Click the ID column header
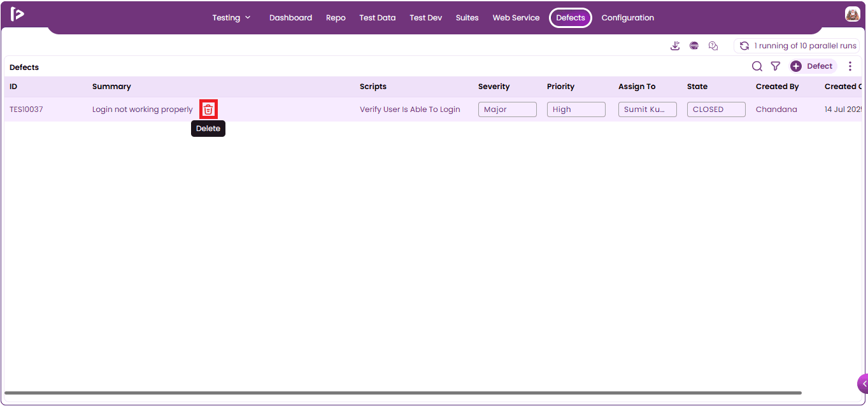 13,87
